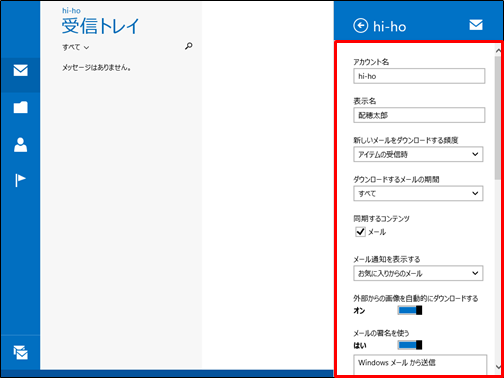Open the Folders icon in sidebar
This screenshot has width=504, height=378.
pyautogui.click(x=20, y=107)
